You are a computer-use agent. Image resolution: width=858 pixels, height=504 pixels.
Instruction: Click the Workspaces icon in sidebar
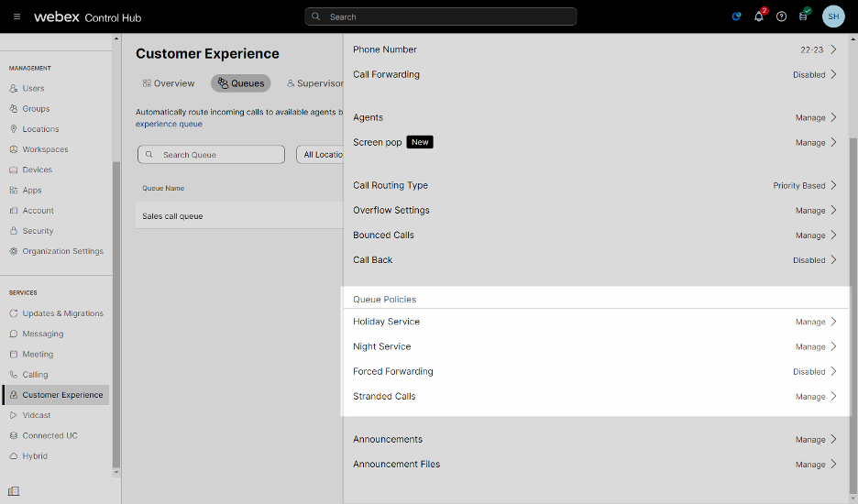pos(14,148)
